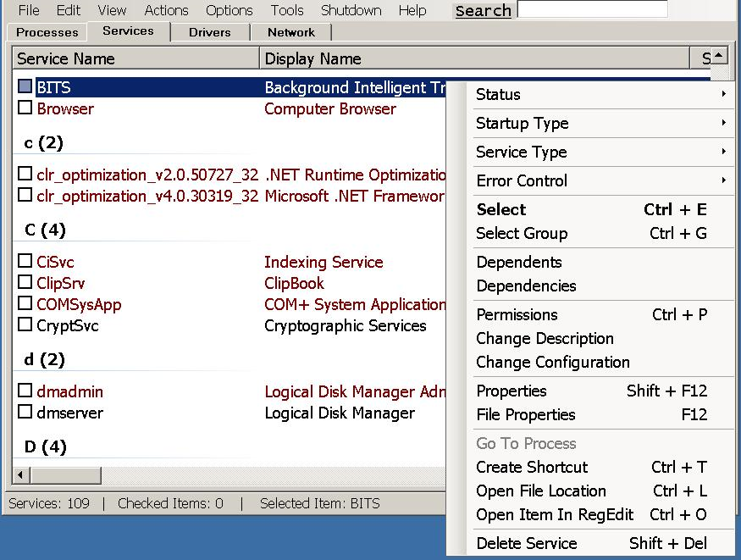Choose Create Shortcut menu entry

602,467
